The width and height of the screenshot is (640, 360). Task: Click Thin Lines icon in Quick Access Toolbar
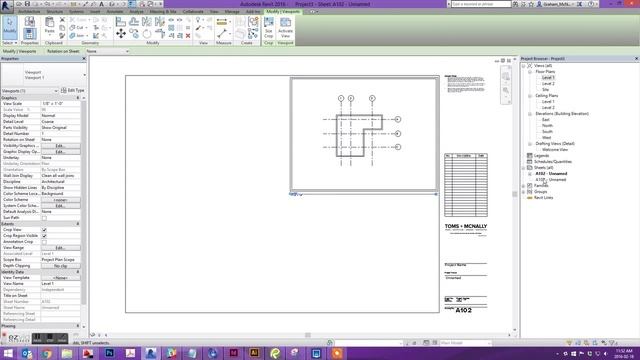[132, 4]
